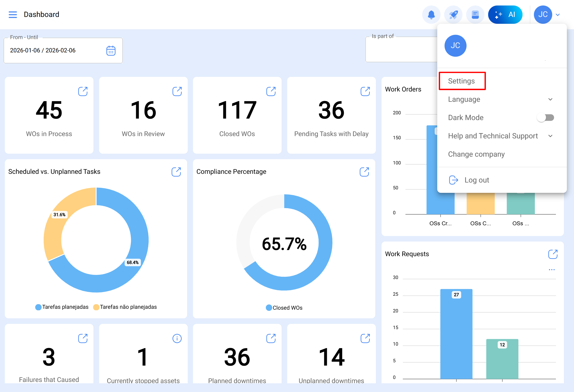Image resolution: width=574 pixels, height=392 pixels.
Task: Open the three-dot options on Work Requests chart
Action: [x=552, y=270]
